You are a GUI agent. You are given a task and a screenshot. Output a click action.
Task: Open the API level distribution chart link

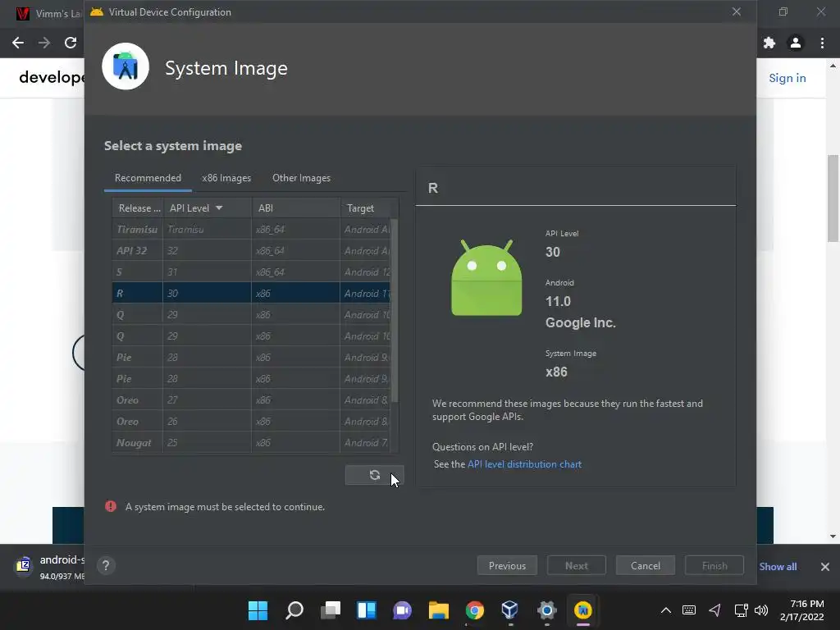pyautogui.click(x=524, y=464)
